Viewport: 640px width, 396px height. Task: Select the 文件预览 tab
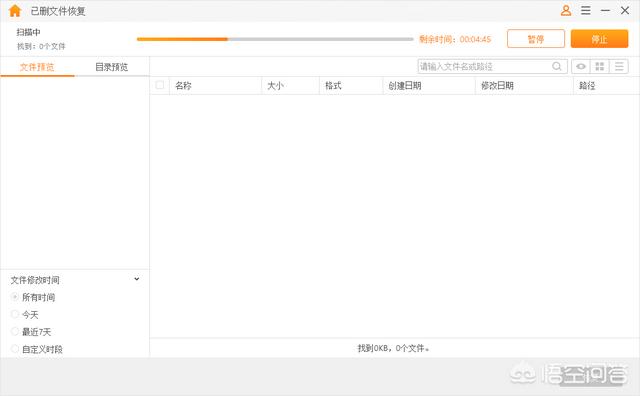tap(37, 67)
